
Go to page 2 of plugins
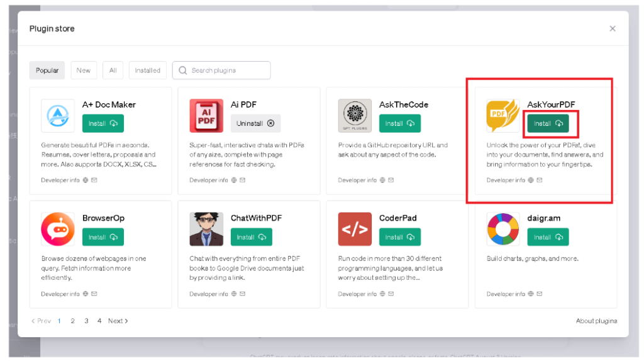pyautogui.click(x=73, y=321)
